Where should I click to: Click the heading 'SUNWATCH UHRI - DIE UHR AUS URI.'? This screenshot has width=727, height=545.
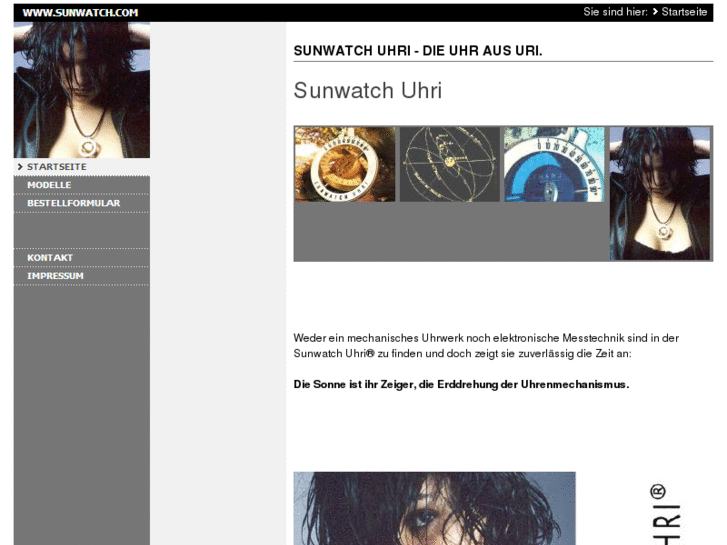coord(418,51)
